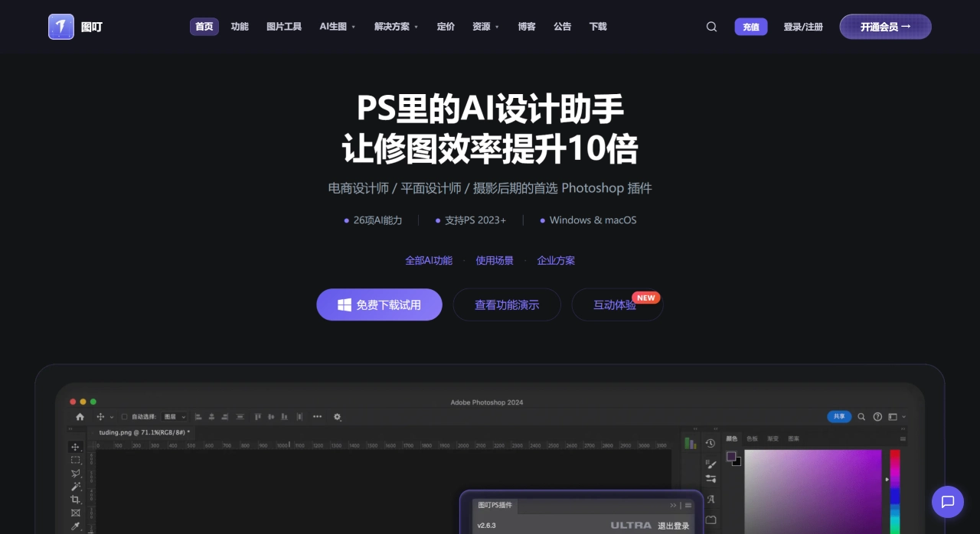Open the site search magnifier icon
Image resolution: width=980 pixels, height=534 pixels.
[x=711, y=27]
